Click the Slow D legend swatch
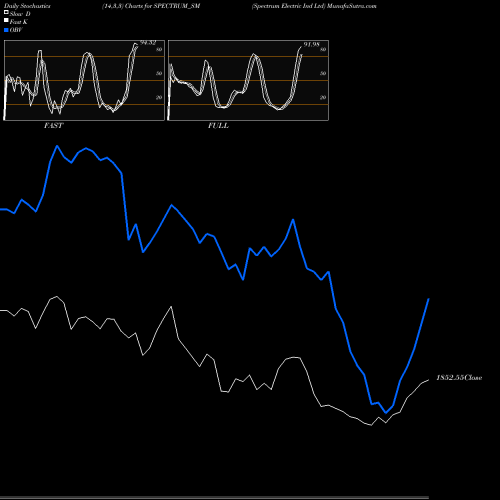Screen dimensions: 500x500 6,12
